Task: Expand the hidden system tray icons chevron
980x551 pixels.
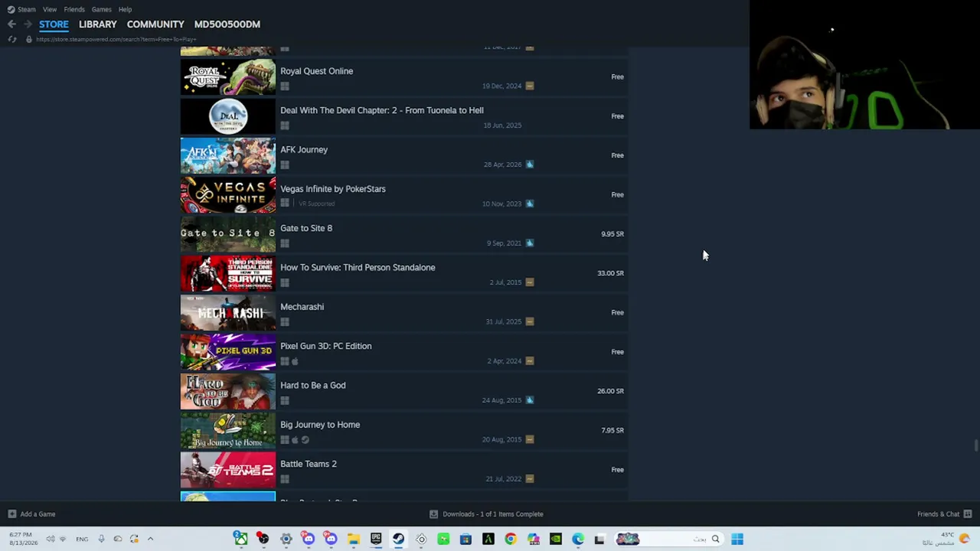Action: tap(150, 540)
